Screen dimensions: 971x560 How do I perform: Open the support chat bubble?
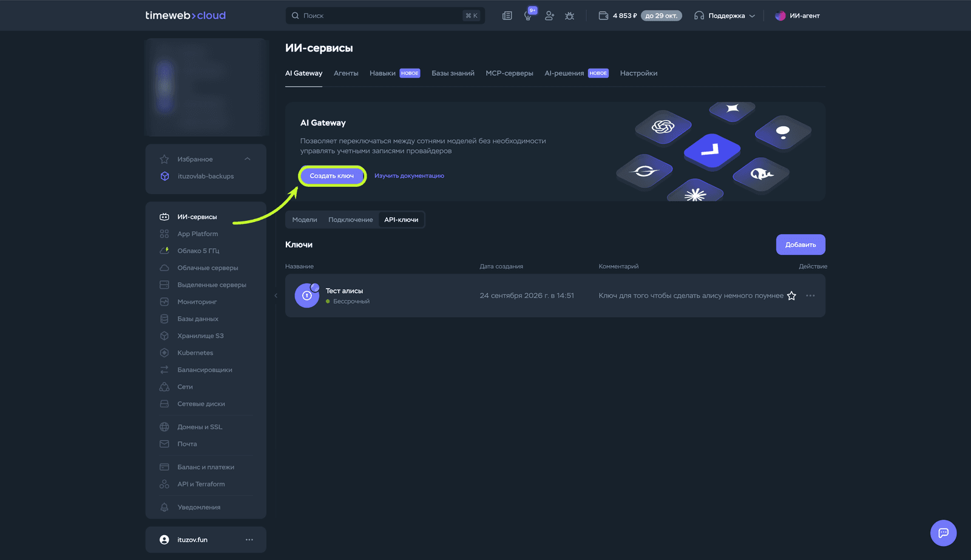(x=943, y=533)
